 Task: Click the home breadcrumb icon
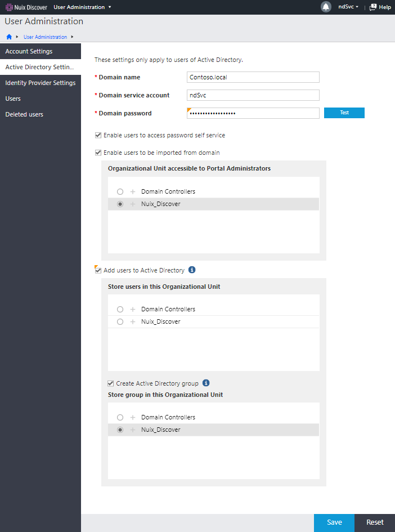click(9, 37)
